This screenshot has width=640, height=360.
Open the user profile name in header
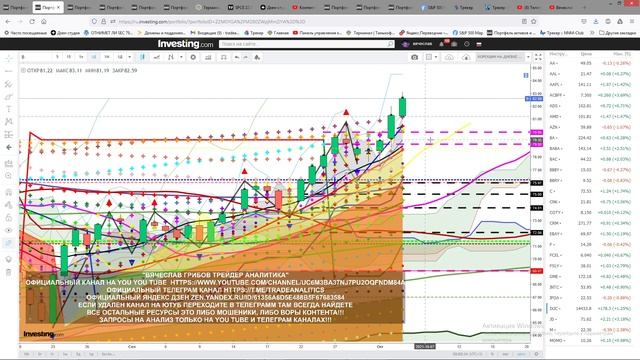point(422,44)
